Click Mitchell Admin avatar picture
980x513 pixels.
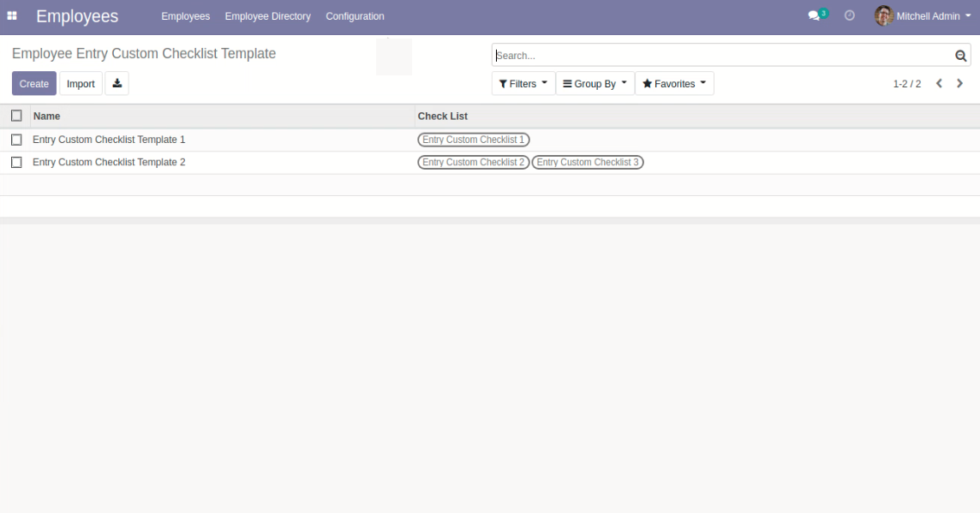883,15
